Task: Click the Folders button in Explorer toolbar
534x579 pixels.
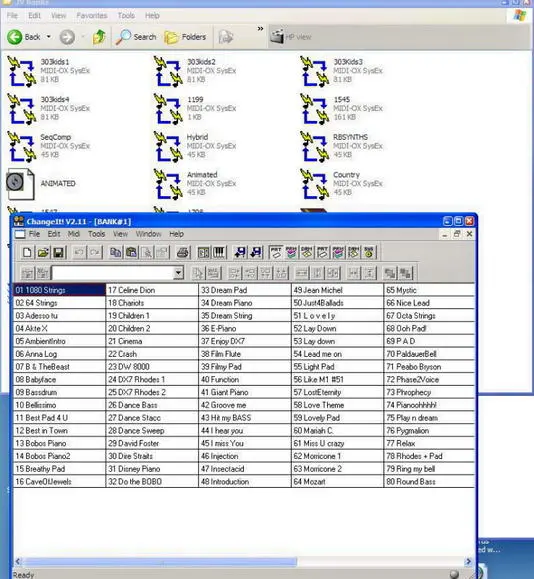Action: (185, 37)
